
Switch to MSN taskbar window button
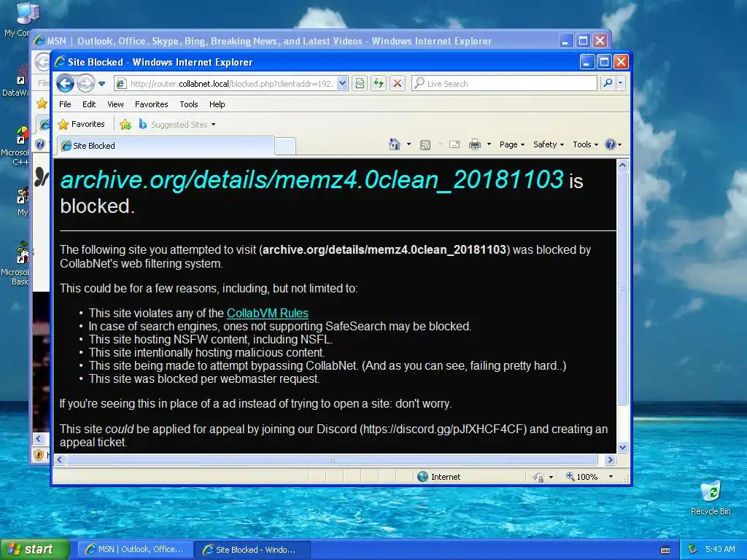[x=135, y=549]
